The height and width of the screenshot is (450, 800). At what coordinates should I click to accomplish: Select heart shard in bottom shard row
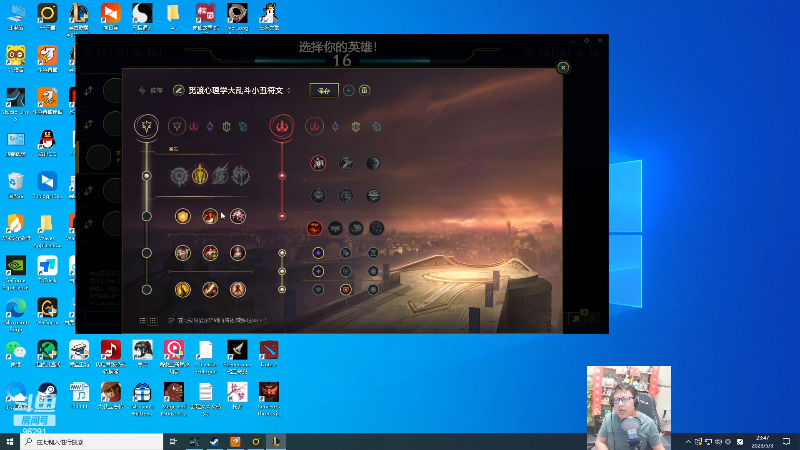pyautogui.click(x=318, y=290)
